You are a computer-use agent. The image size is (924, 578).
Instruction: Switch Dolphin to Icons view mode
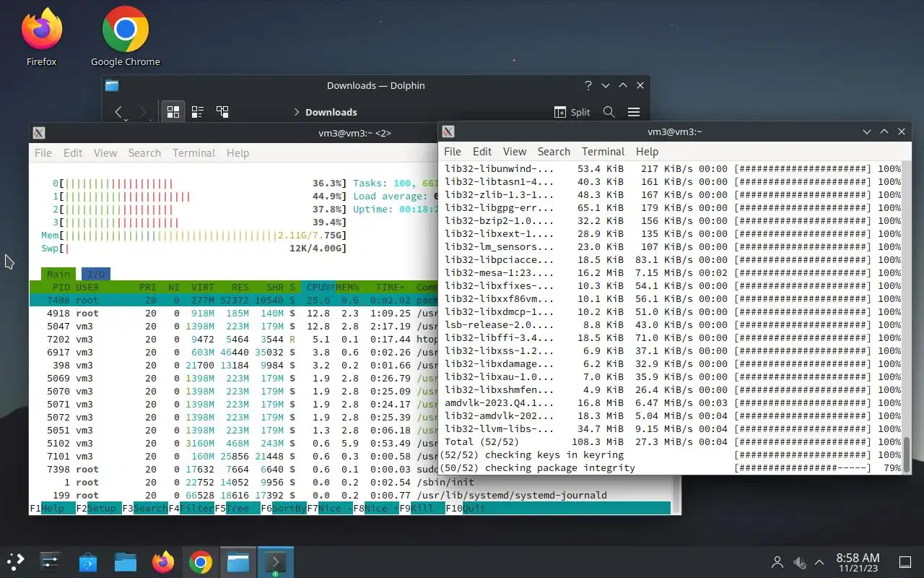pyautogui.click(x=173, y=112)
